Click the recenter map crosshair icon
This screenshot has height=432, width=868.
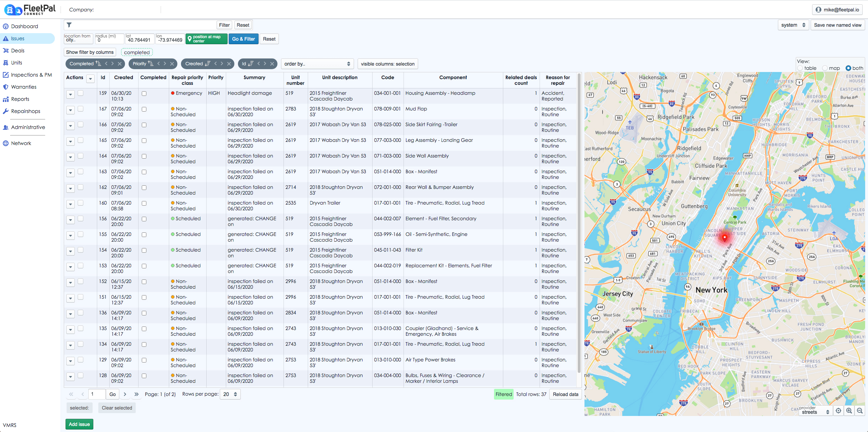(838, 411)
